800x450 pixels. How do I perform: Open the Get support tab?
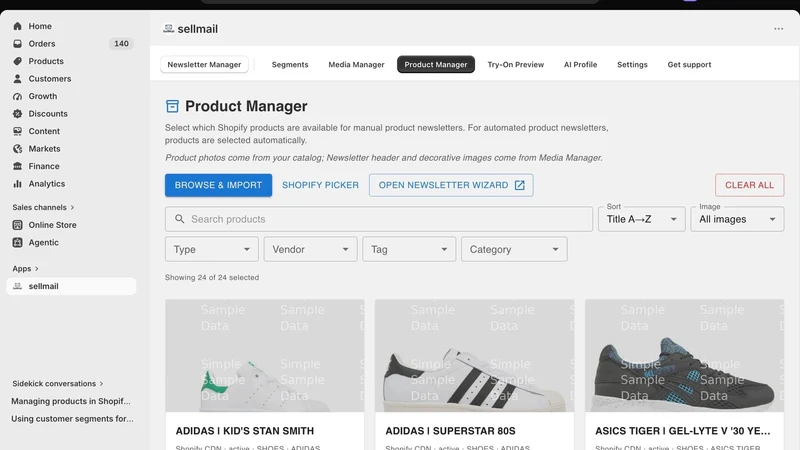pyautogui.click(x=689, y=65)
